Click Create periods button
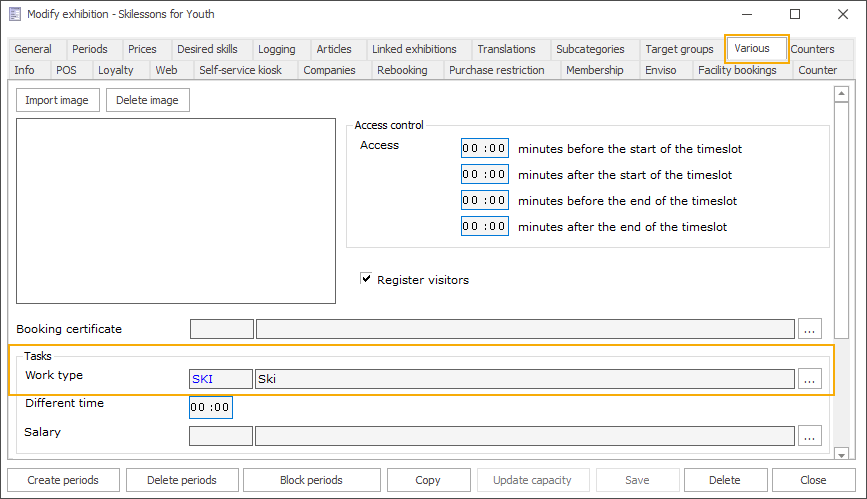The width and height of the screenshot is (867, 499). tap(64, 480)
